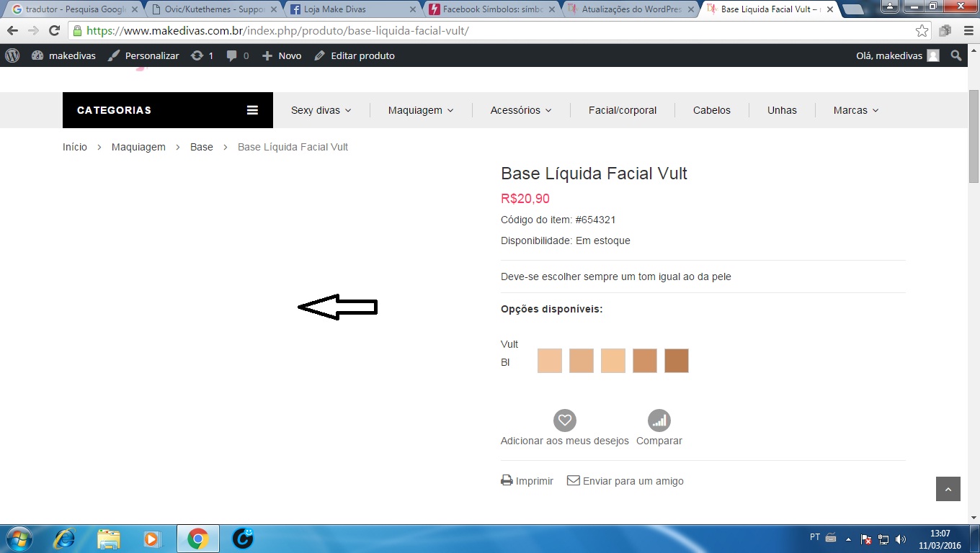This screenshot has height=553, width=980.
Task: Open Personalizar in the admin bar
Action: point(143,55)
